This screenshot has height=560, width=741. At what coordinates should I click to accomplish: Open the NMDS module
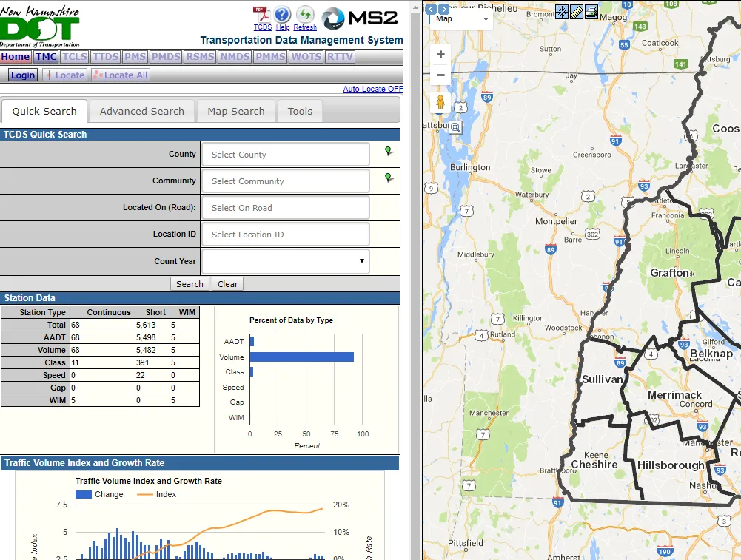pos(235,57)
